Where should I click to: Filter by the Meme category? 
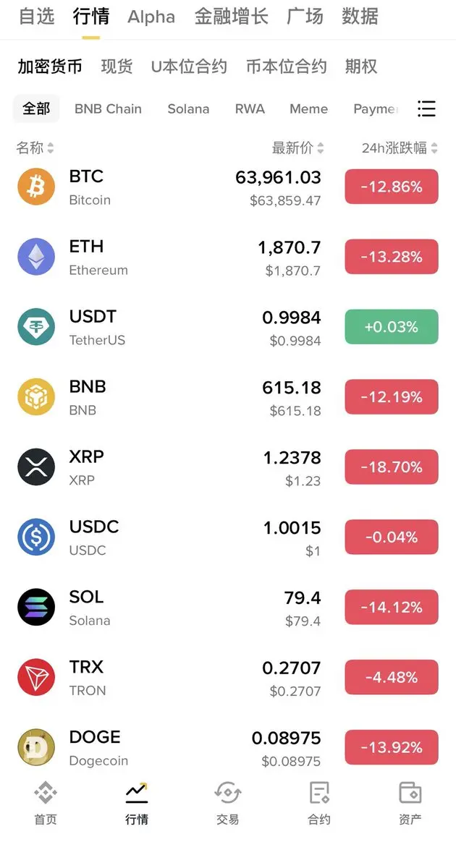(308, 109)
